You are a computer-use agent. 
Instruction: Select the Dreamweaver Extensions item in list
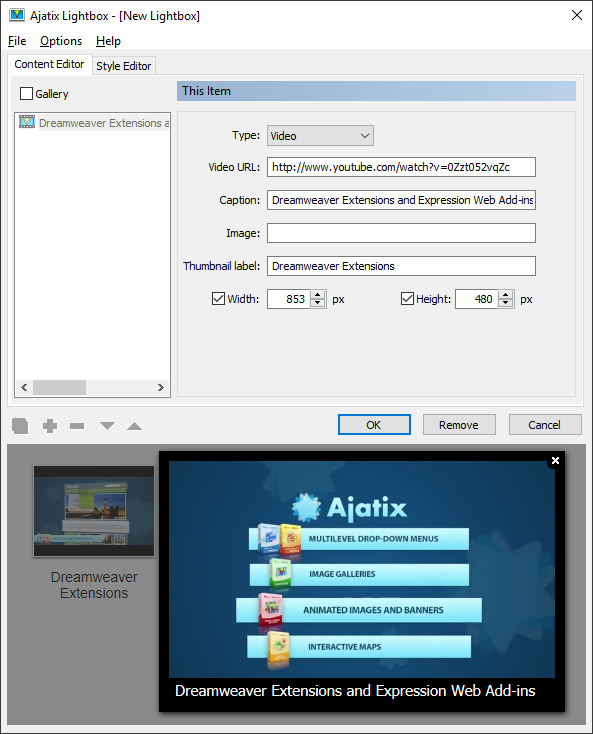pos(103,123)
